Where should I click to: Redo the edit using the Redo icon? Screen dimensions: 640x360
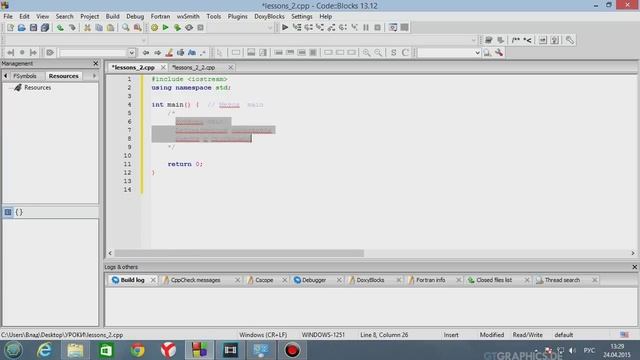72,28
